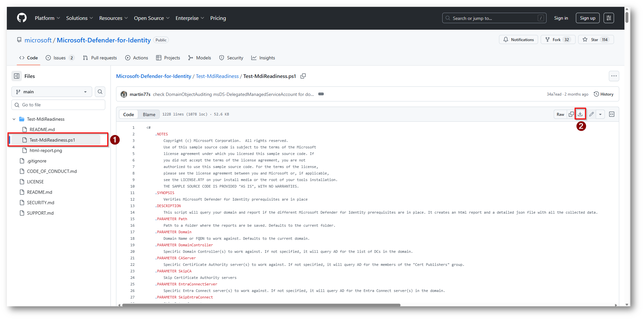Open Test-MdiReadiness breadcrumb folder link
This screenshot has width=644, height=320.
pyautogui.click(x=217, y=76)
